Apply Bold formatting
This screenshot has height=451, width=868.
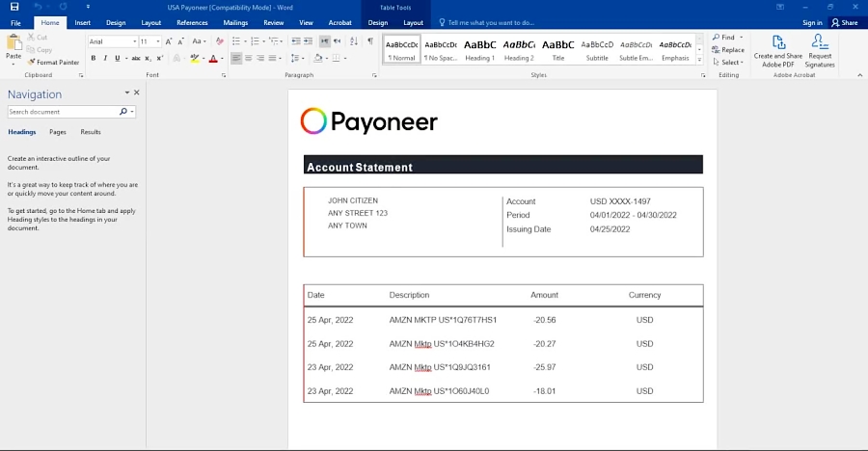tap(93, 58)
